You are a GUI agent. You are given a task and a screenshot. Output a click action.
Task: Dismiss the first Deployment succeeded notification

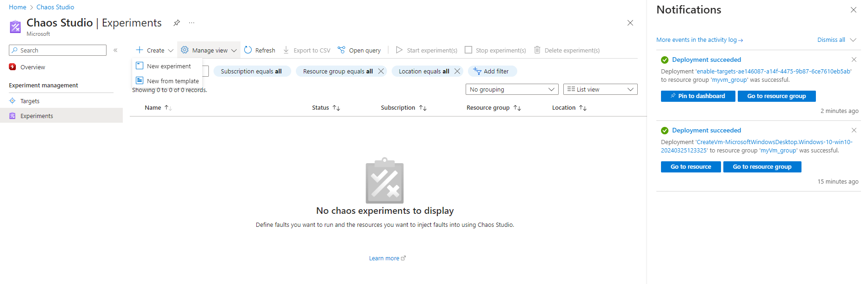[x=854, y=59]
